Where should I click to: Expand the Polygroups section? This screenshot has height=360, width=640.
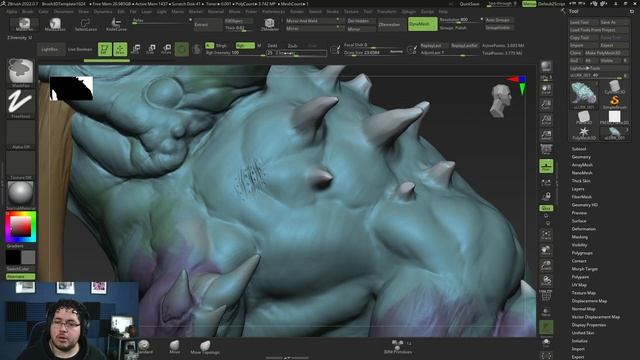pos(582,253)
